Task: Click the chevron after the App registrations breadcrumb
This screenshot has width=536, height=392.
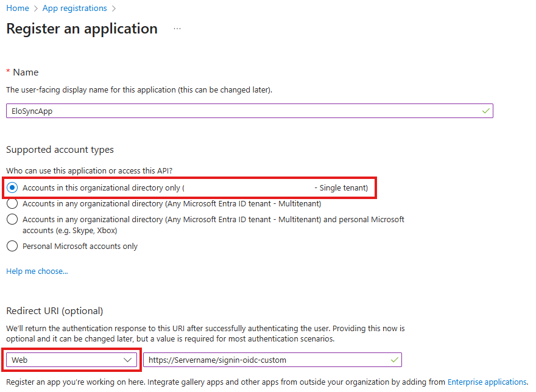Action: (x=113, y=8)
